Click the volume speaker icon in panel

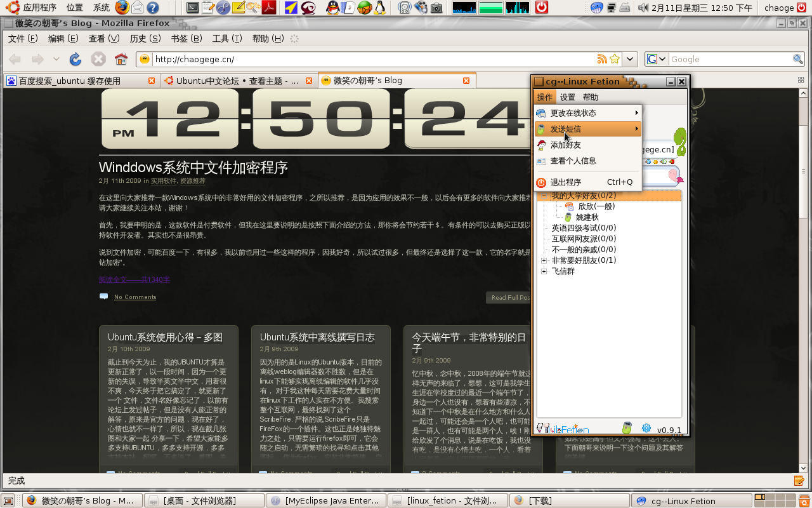tap(643, 8)
